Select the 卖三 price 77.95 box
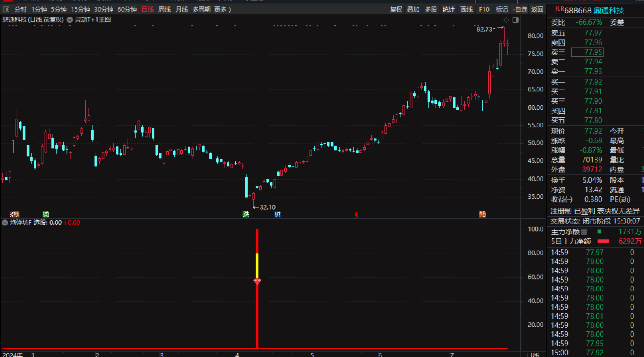644x357 pixels. click(587, 52)
